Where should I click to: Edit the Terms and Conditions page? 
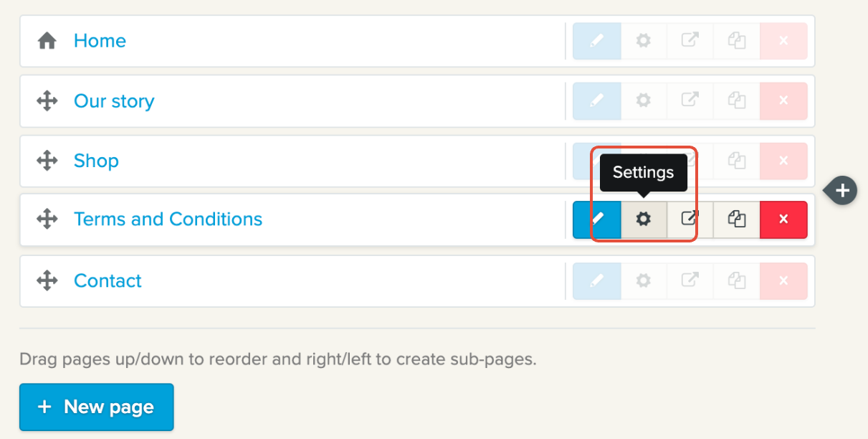pos(596,219)
